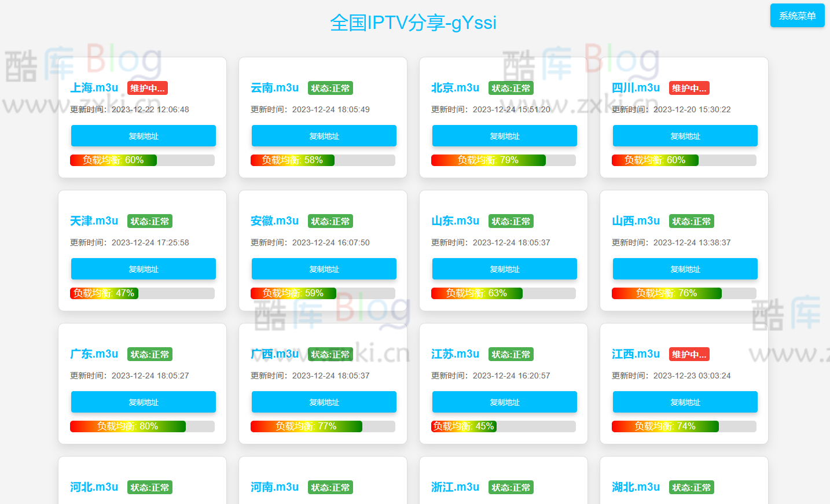
Task: Copy the 江苏.m3u address
Action: [x=504, y=402]
